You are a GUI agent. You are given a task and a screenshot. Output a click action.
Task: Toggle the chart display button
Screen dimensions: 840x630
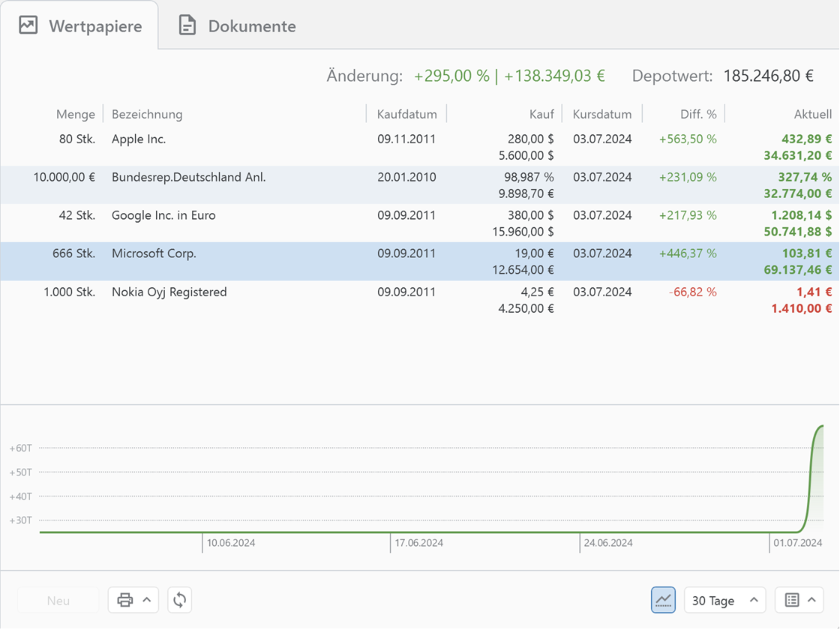pos(663,600)
